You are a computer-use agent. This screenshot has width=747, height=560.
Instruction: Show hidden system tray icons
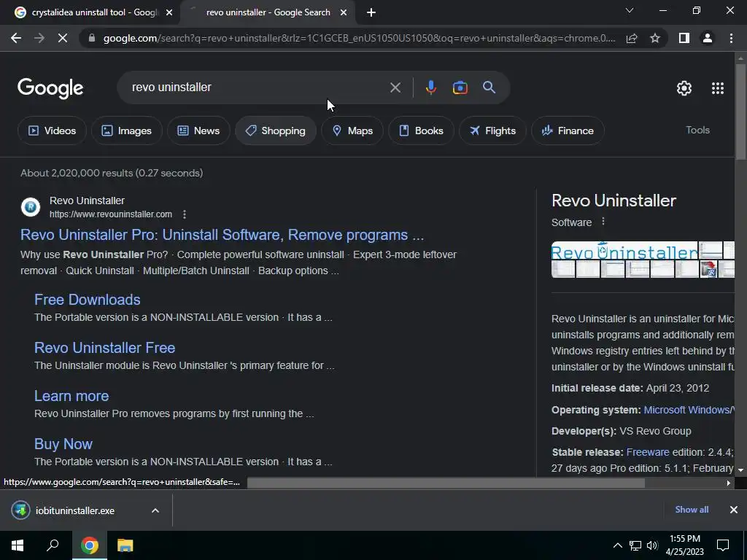pos(617,545)
